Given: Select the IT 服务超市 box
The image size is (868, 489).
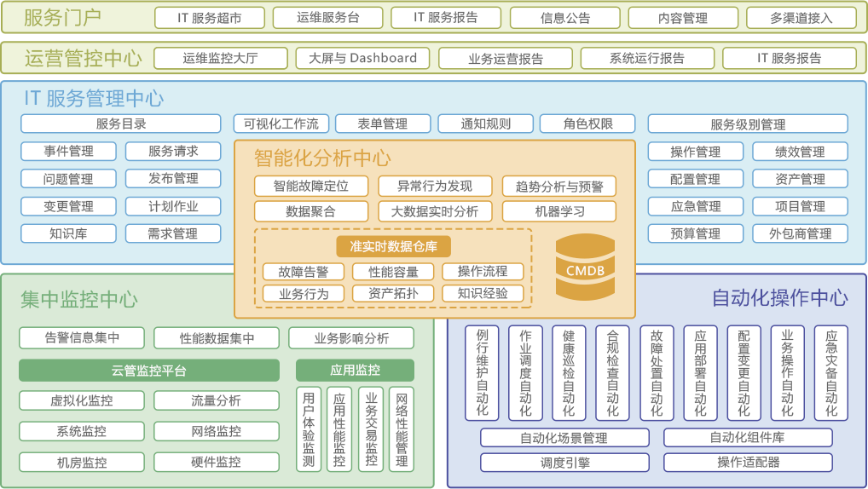Looking at the screenshot, I should click(209, 18).
